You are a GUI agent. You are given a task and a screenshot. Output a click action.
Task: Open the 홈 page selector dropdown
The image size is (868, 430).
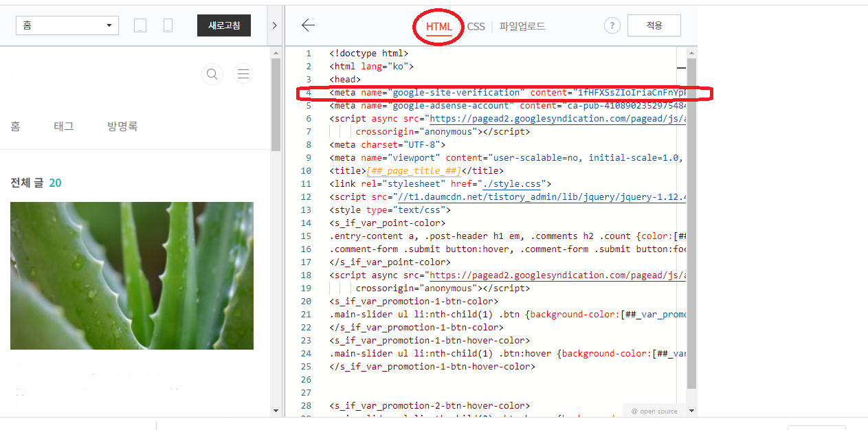67,25
